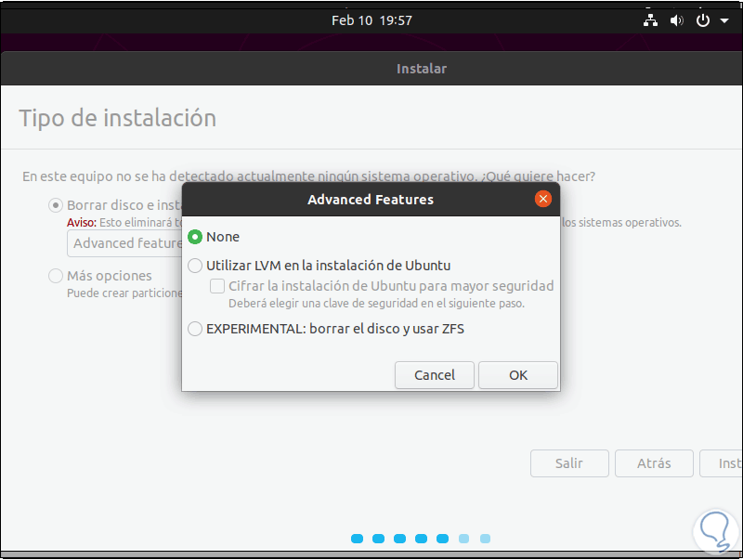Viewport: 743px width, 560px height.
Task: Click the Salir button
Action: coord(569,463)
